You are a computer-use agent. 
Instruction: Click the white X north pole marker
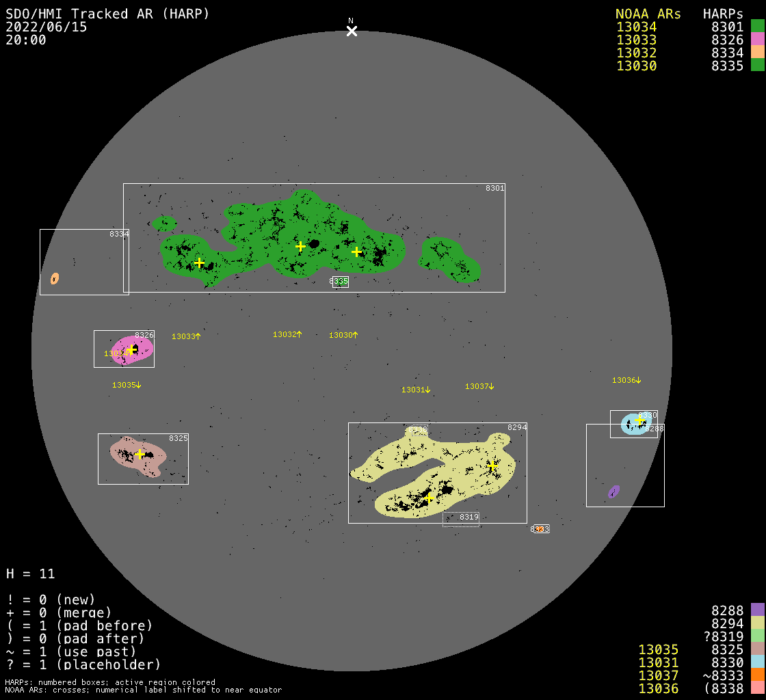coord(352,31)
